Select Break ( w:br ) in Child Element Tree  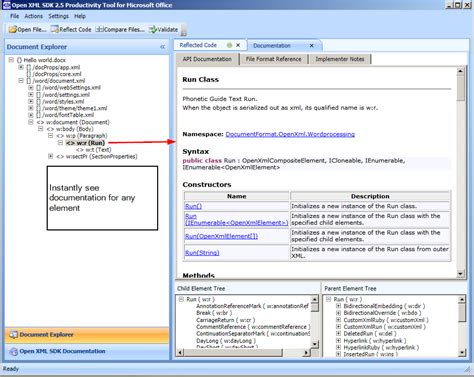(214, 313)
